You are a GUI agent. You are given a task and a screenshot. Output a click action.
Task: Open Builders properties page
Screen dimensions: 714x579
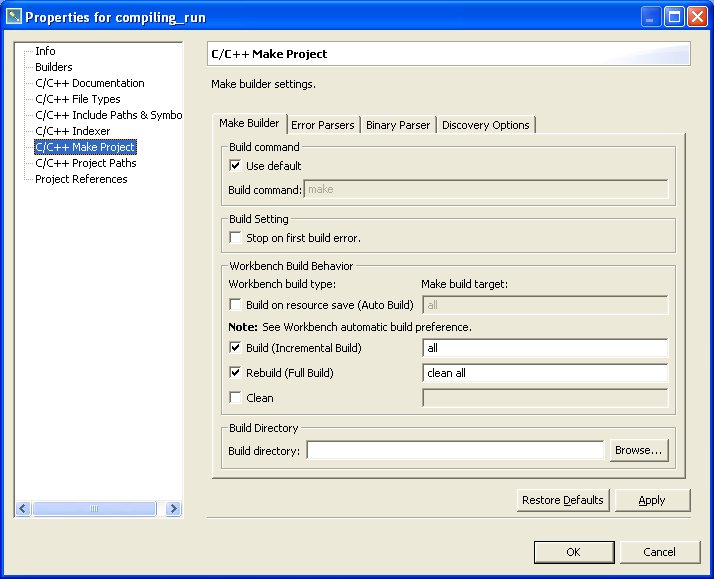[53, 67]
